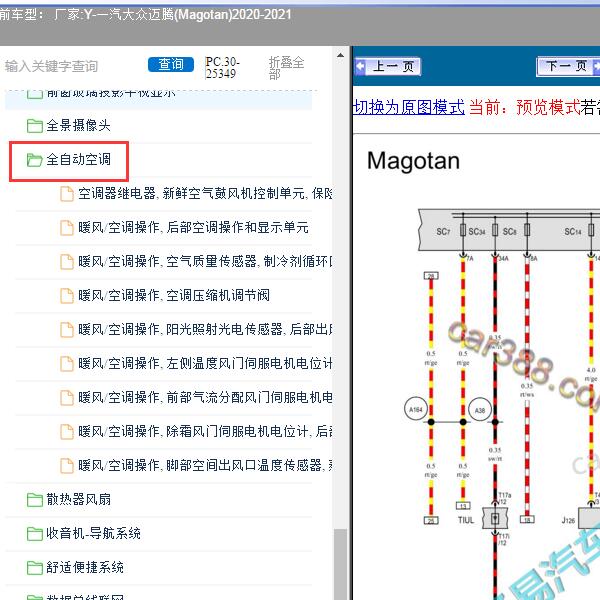Expand the 散热器风扇 folder
600x600 pixels.
(78, 499)
